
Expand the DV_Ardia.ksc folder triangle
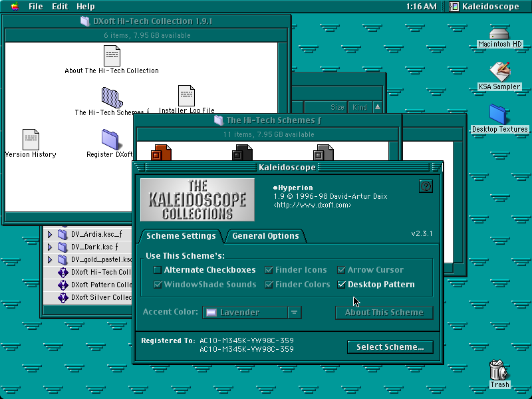click(50, 234)
